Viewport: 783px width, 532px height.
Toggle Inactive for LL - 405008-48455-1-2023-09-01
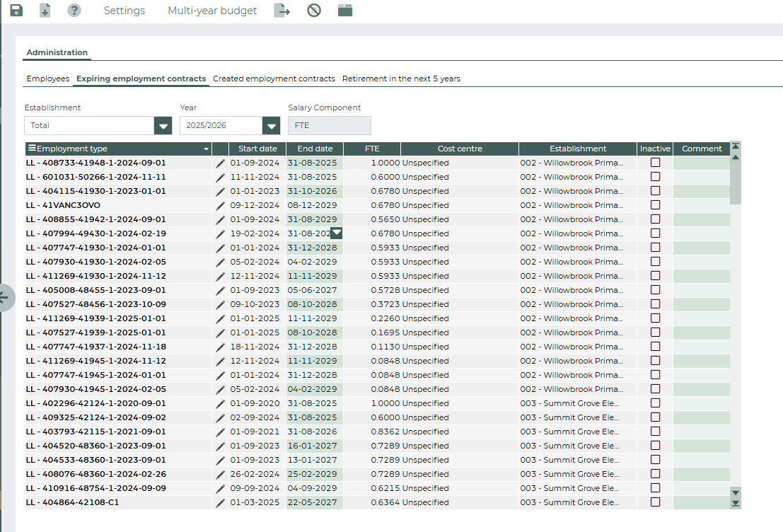(655, 290)
